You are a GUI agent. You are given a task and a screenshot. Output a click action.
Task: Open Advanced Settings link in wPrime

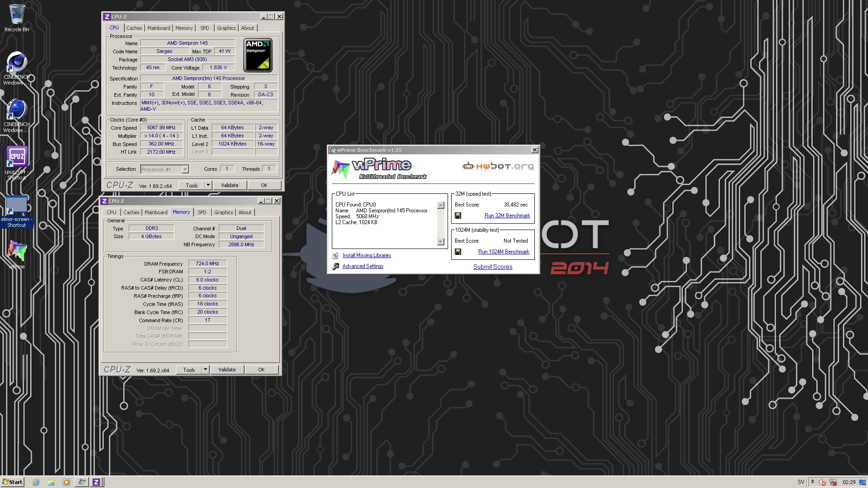click(x=363, y=266)
